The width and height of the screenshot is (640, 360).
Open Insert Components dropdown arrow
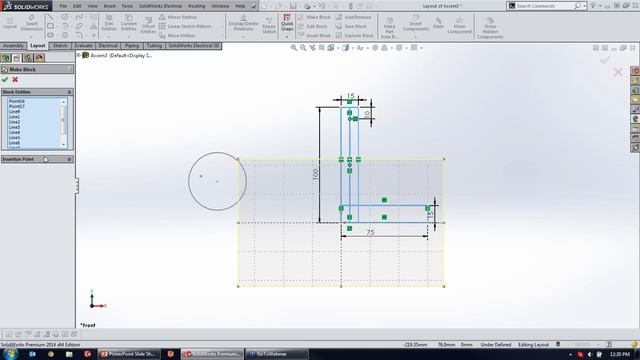point(416,37)
